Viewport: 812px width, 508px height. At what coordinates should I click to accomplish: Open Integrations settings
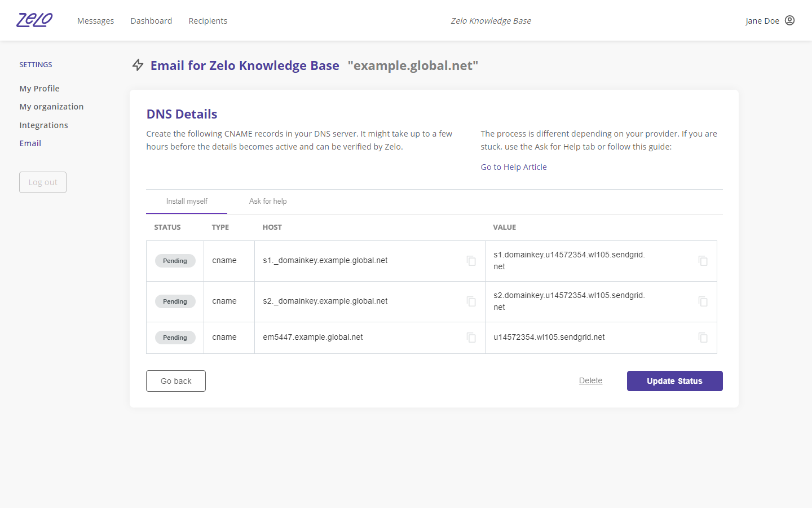click(43, 125)
